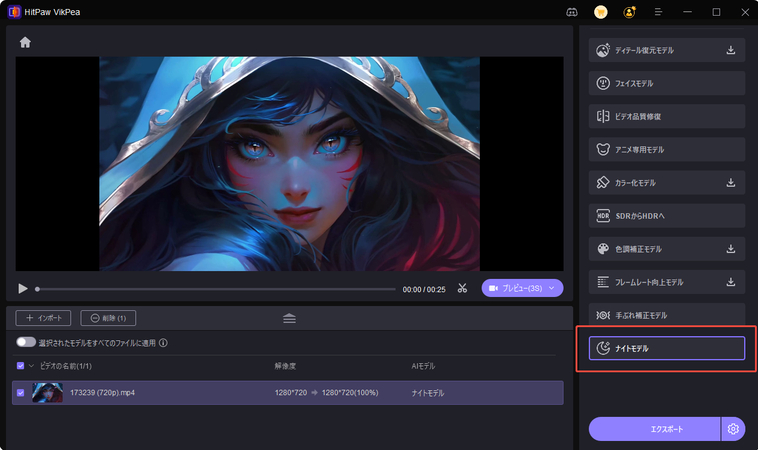
Task: Toggle the select-all videos checkbox
Action: [21, 366]
